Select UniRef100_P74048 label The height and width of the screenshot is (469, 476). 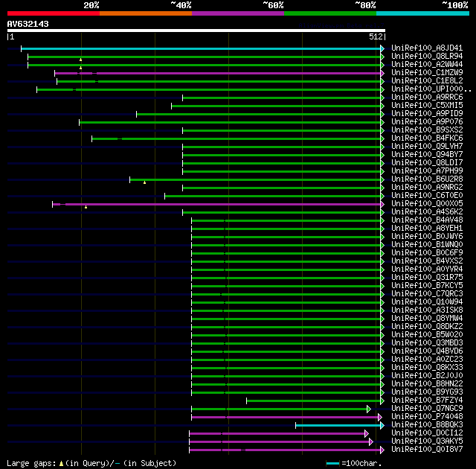click(x=427, y=417)
